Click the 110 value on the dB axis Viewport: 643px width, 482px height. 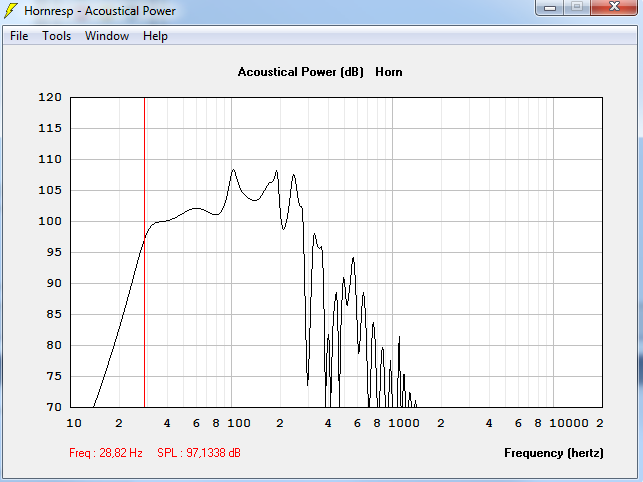click(50, 159)
